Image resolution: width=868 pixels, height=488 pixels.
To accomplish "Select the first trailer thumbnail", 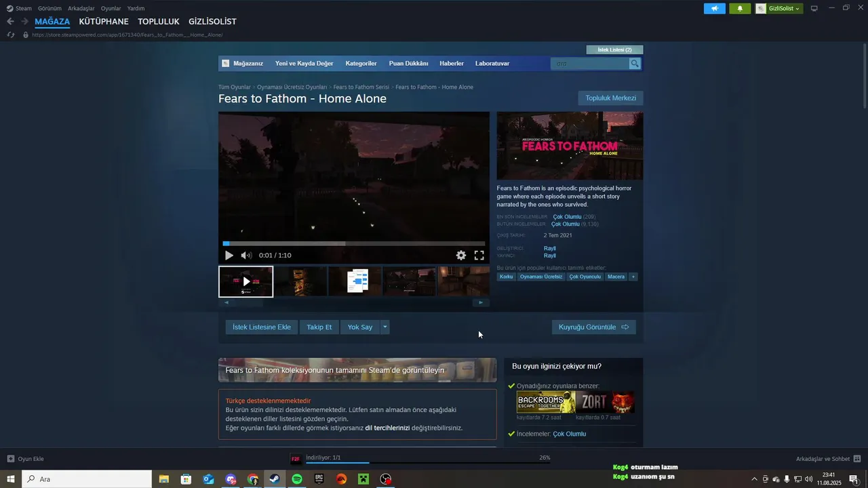I will tap(246, 281).
